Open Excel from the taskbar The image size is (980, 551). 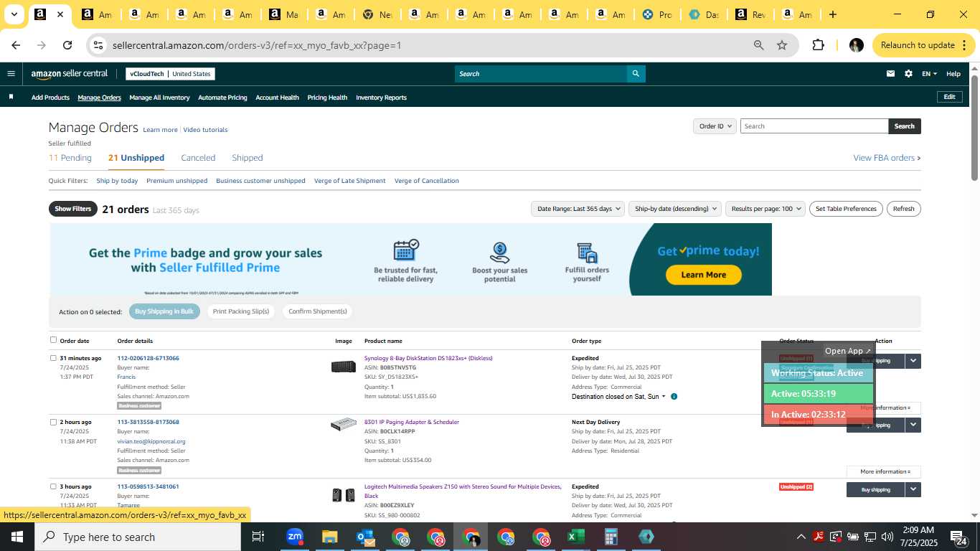coord(575,537)
